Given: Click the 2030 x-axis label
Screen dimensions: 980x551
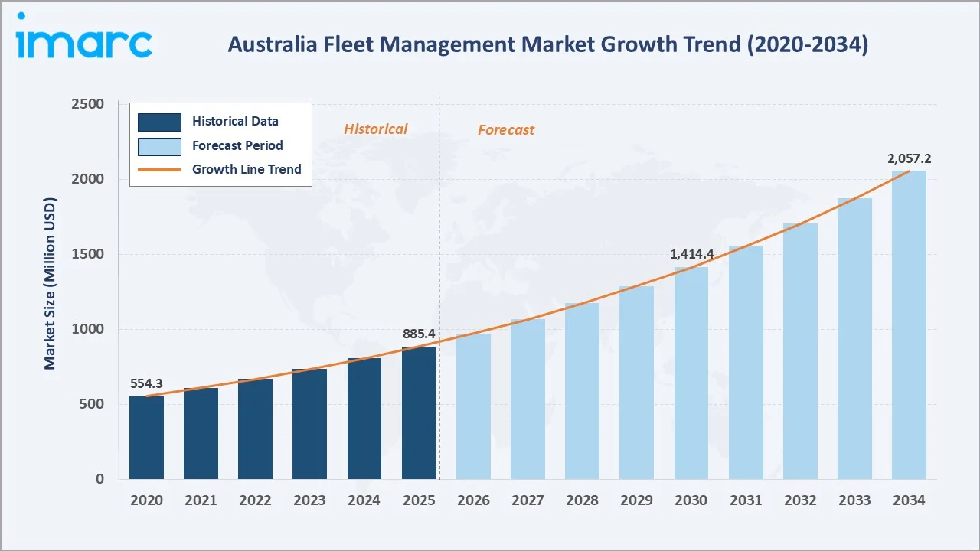Looking at the screenshot, I should pyautogui.click(x=691, y=500).
